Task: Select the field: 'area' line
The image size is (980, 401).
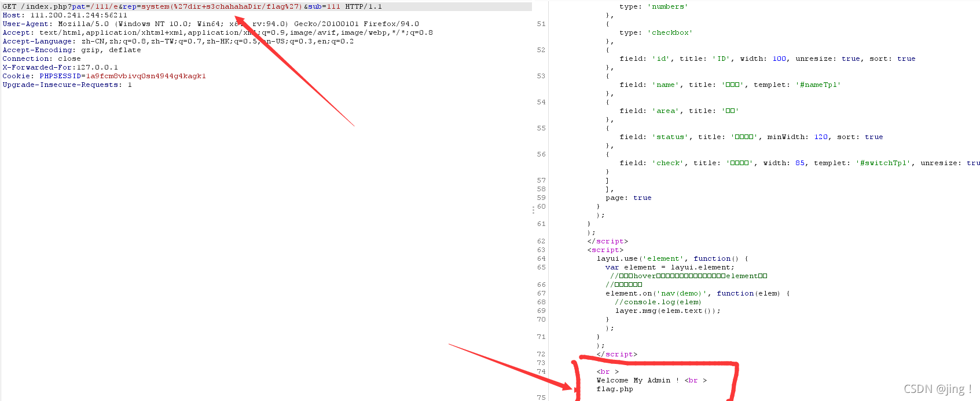Action: tap(679, 111)
